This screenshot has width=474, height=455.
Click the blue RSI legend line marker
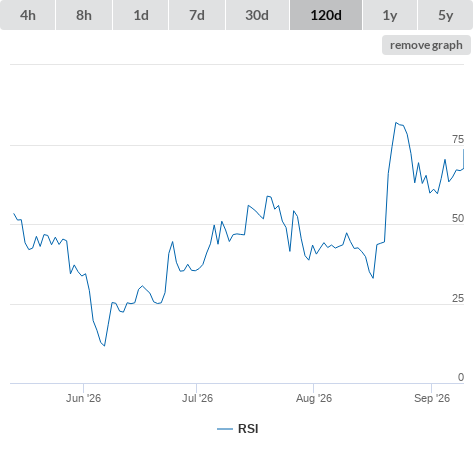click(x=225, y=429)
